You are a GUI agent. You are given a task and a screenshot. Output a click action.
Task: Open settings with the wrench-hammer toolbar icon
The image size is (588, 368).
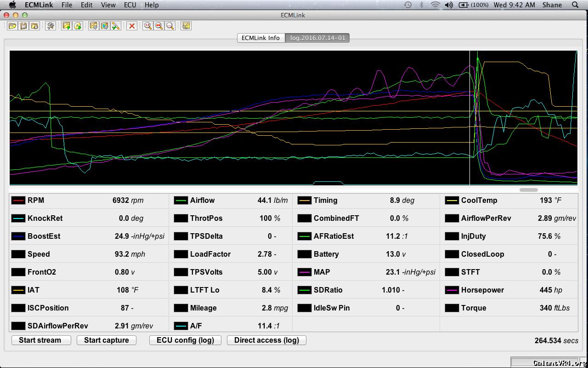[x=51, y=26]
